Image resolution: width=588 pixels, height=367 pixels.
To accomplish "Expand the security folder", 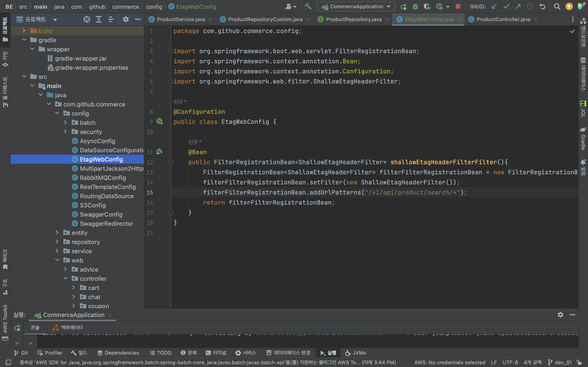I will (x=65, y=132).
